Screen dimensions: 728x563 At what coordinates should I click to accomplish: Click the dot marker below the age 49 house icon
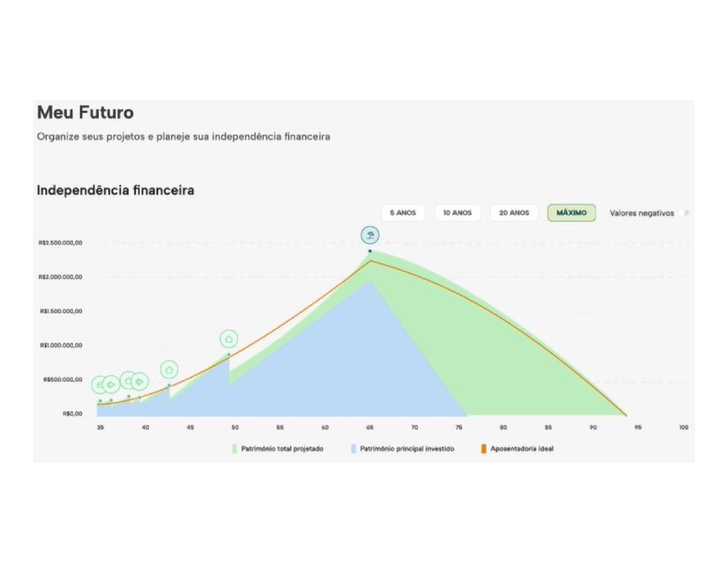click(229, 354)
